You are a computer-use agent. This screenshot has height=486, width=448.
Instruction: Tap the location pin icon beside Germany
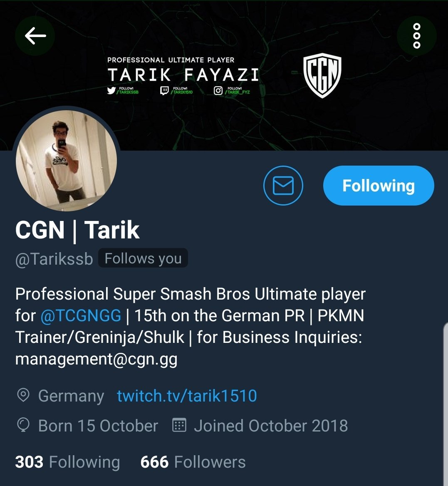tap(23, 395)
